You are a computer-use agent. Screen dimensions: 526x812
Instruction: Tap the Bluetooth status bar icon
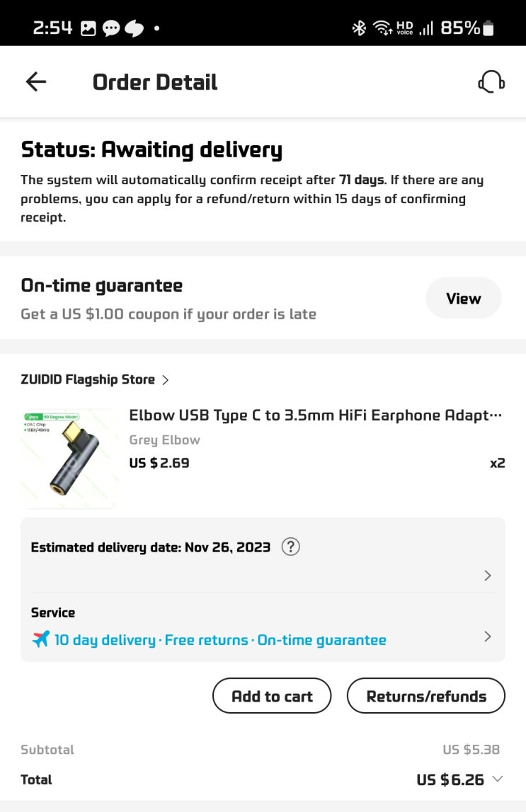(x=359, y=28)
